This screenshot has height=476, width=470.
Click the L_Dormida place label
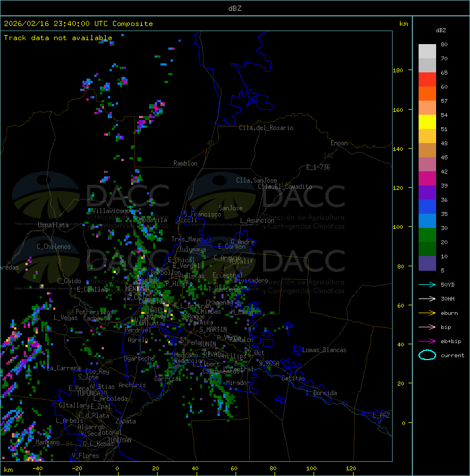pos(321,393)
